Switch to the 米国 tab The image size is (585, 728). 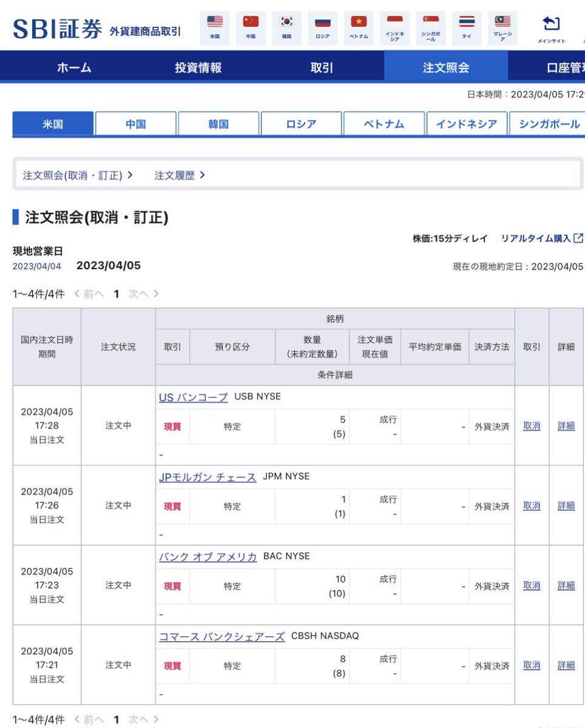coord(53,124)
